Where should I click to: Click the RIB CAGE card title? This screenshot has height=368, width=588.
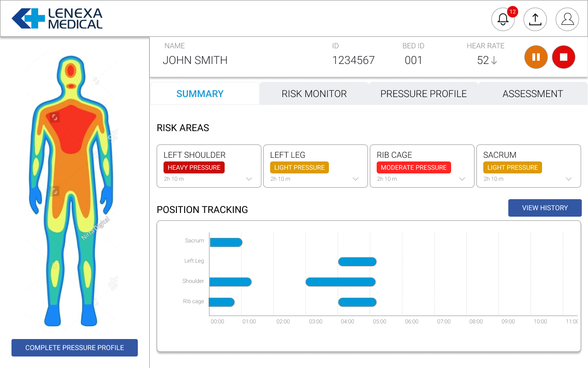point(394,155)
